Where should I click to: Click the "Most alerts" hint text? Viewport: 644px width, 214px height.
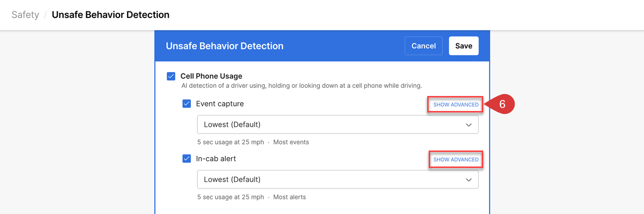click(289, 197)
